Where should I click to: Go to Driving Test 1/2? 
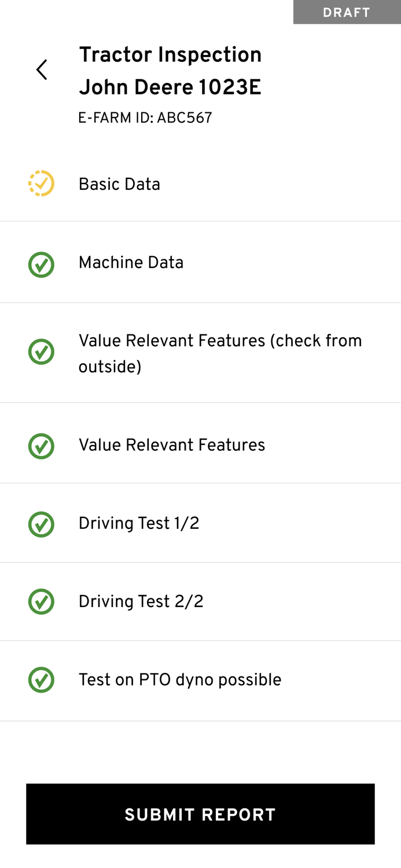point(139,524)
